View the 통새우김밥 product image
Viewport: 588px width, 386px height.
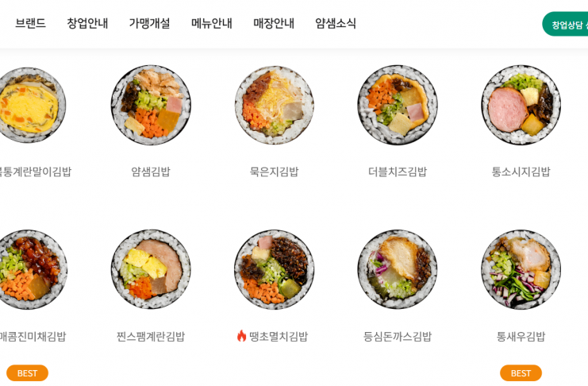click(x=521, y=269)
